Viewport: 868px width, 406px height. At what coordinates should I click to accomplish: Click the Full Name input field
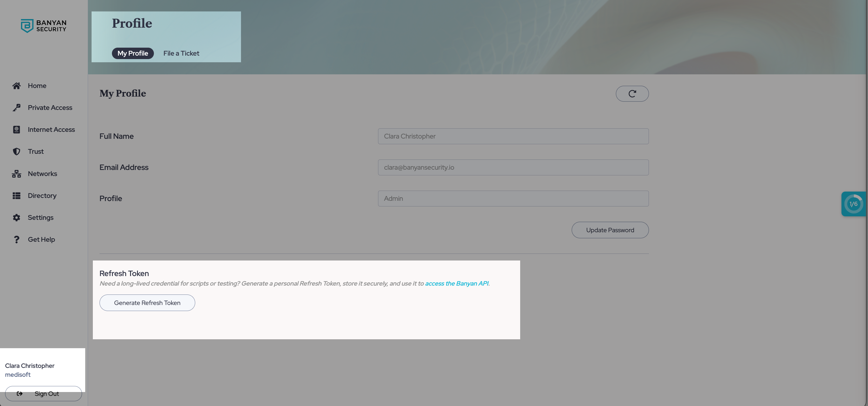tap(513, 136)
